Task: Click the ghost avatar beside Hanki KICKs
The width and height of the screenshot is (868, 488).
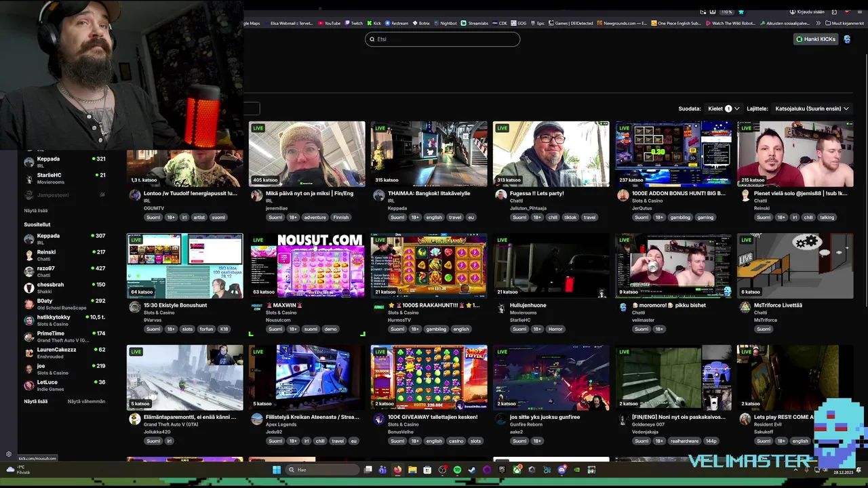Action: coord(847,39)
